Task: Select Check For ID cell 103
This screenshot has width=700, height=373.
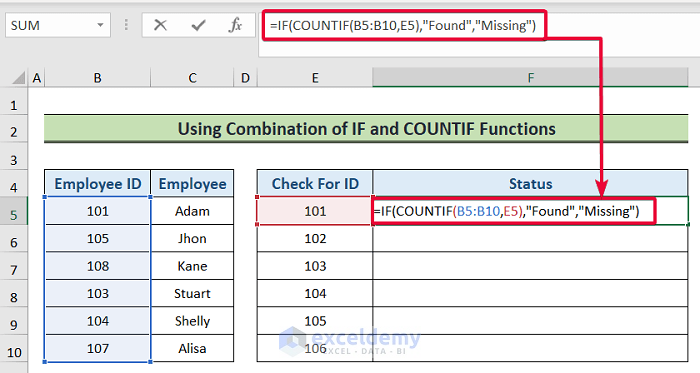Action: click(x=315, y=266)
